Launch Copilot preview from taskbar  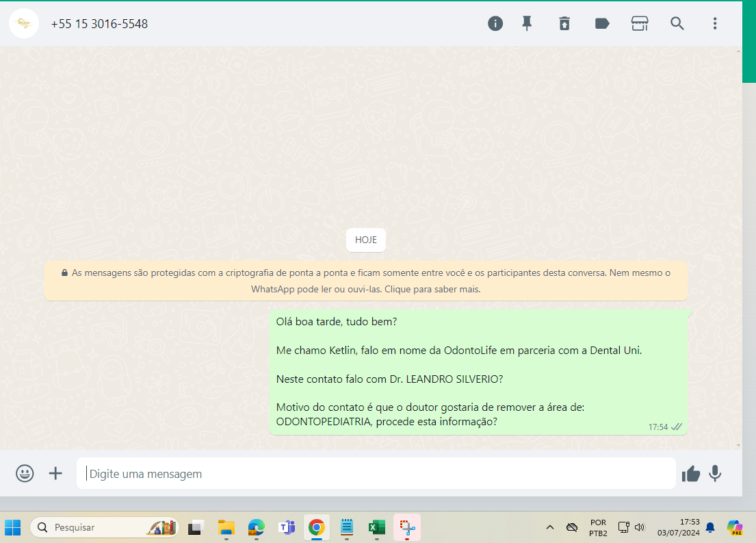pyautogui.click(x=735, y=527)
